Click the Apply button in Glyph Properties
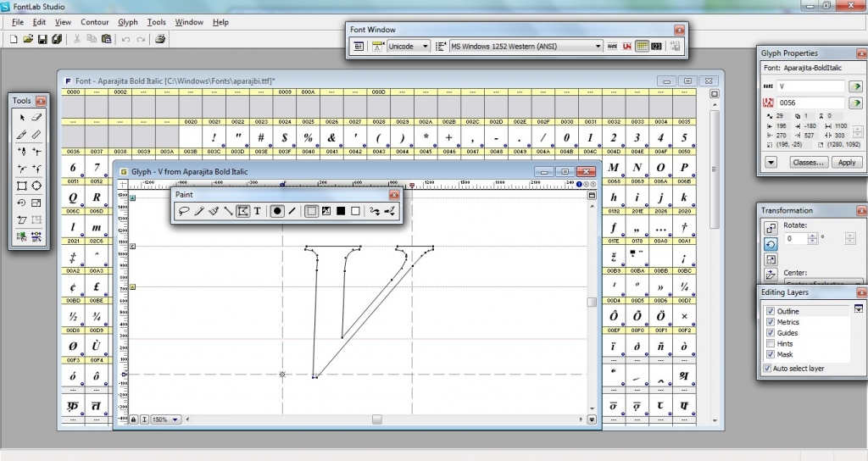 846,162
